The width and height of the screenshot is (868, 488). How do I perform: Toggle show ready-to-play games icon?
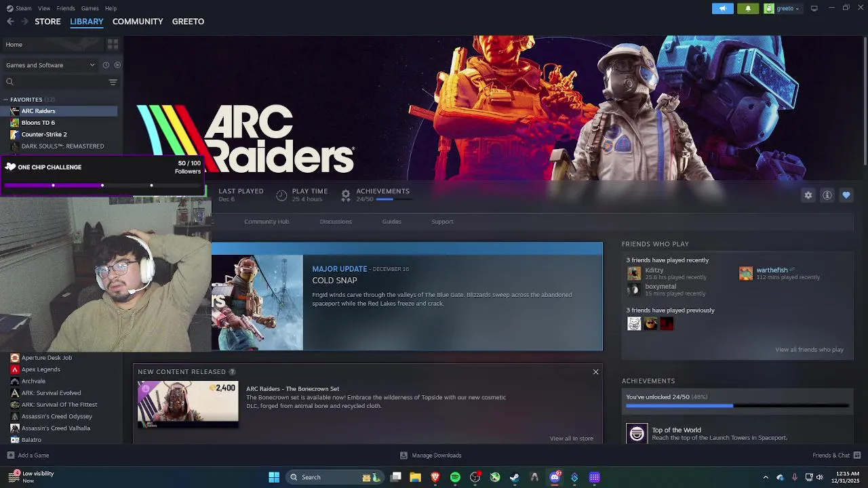pos(117,65)
